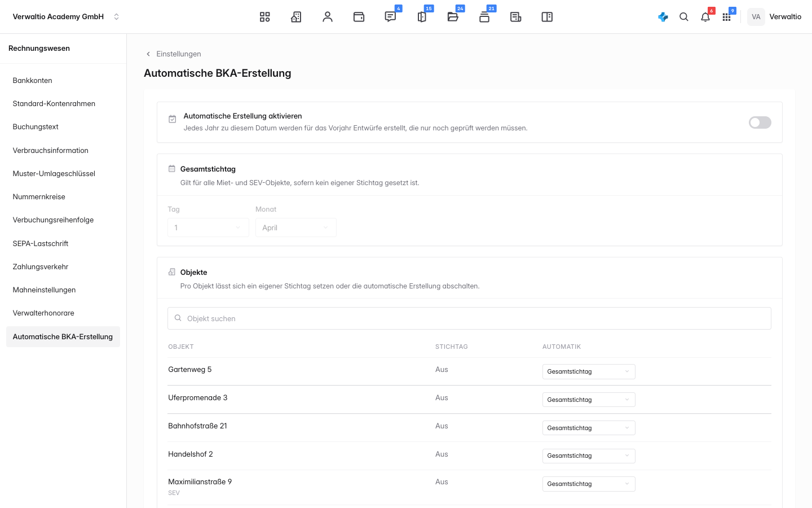Open the folder icon with badge 24

pyautogui.click(x=453, y=17)
